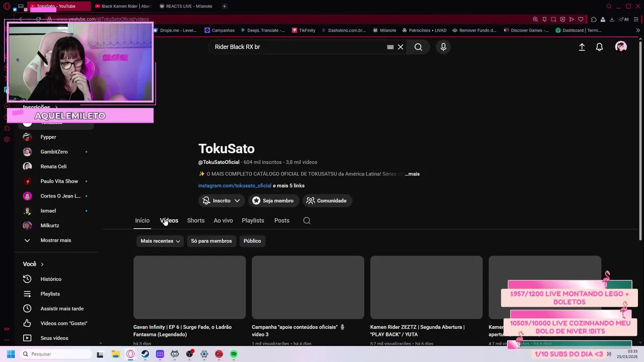This screenshot has height=362, width=644.
Task: Open the Discover Games bookmark
Action: click(526, 30)
